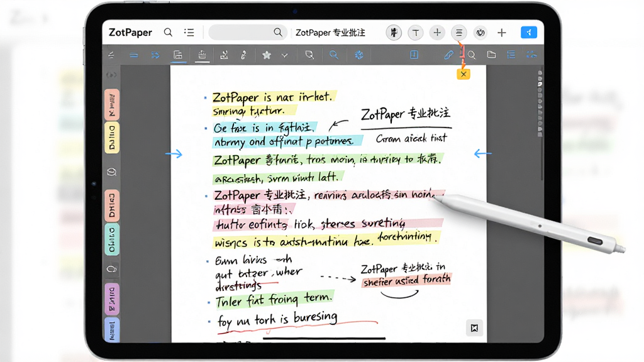The height and width of the screenshot is (362, 644).
Task: Tap the blue dotted icon at toolbar end
Action: click(x=531, y=55)
